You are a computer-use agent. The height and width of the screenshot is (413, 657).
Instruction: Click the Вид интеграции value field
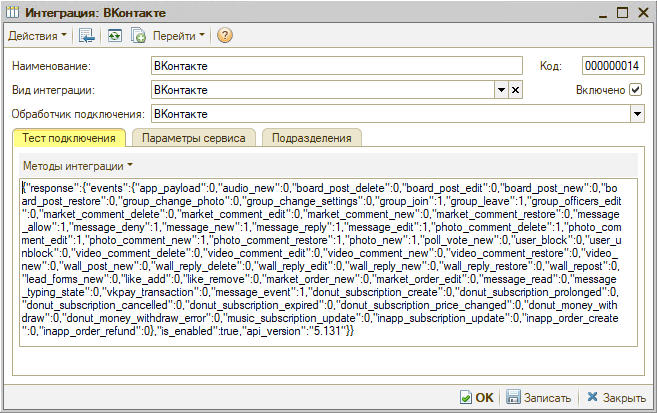point(323,90)
